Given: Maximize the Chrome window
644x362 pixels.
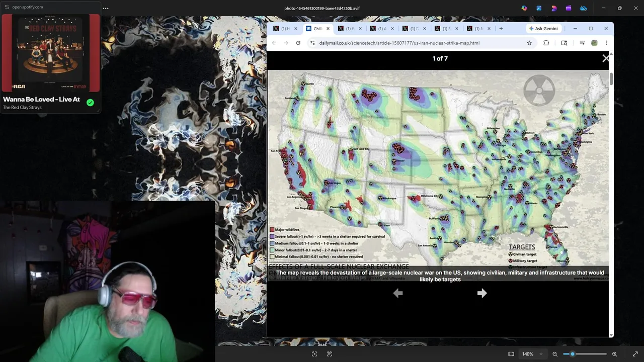Looking at the screenshot, I should [591, 29].
